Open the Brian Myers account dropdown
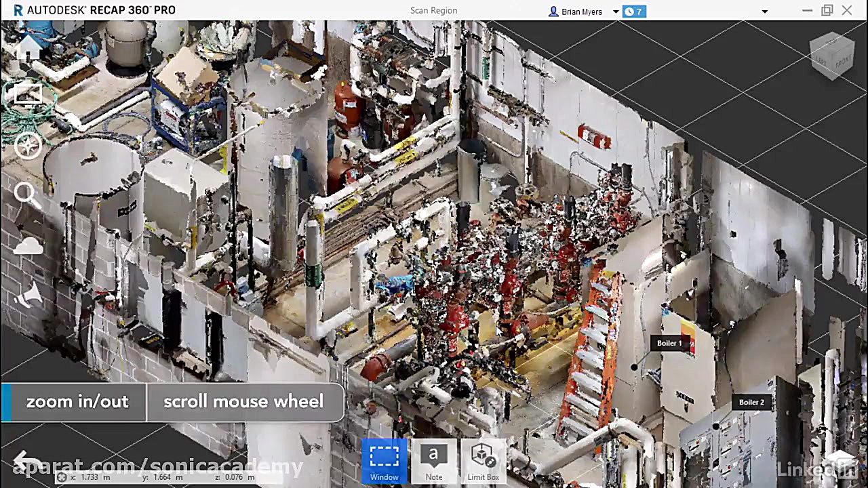 pyautogui.click(x=614, y=11)
